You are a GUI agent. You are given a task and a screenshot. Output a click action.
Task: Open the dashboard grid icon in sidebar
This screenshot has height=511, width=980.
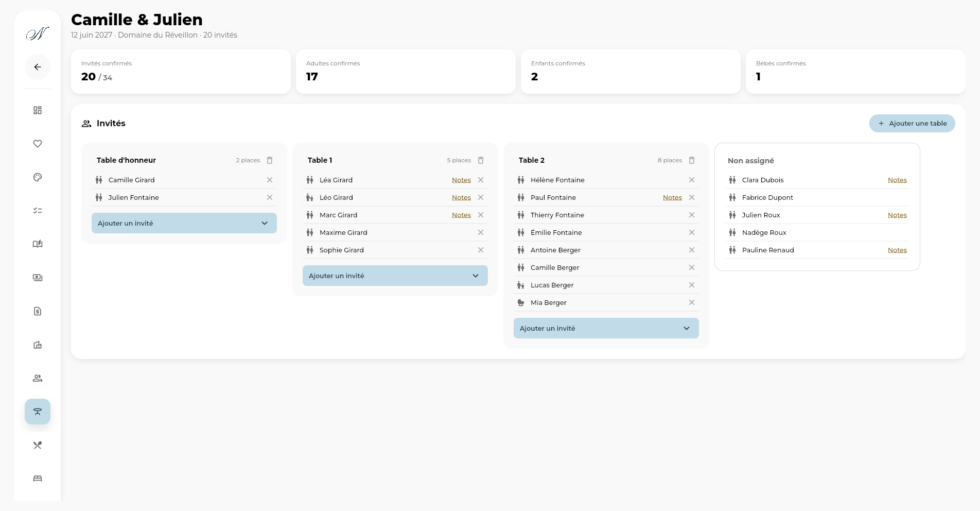pos(38,110)
